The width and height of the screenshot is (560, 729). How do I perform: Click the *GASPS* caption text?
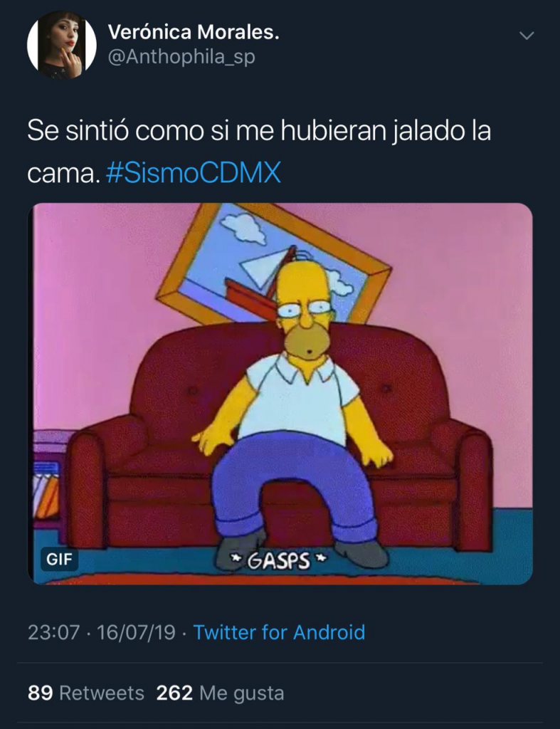click(x=280, y=561)
